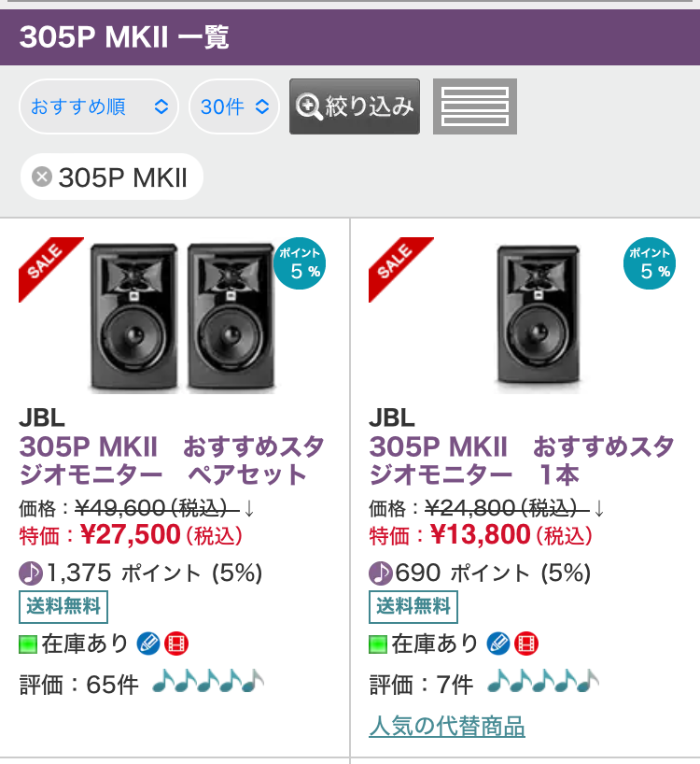Click the blue review pencil icon on pair set

[x=148, y=644]
